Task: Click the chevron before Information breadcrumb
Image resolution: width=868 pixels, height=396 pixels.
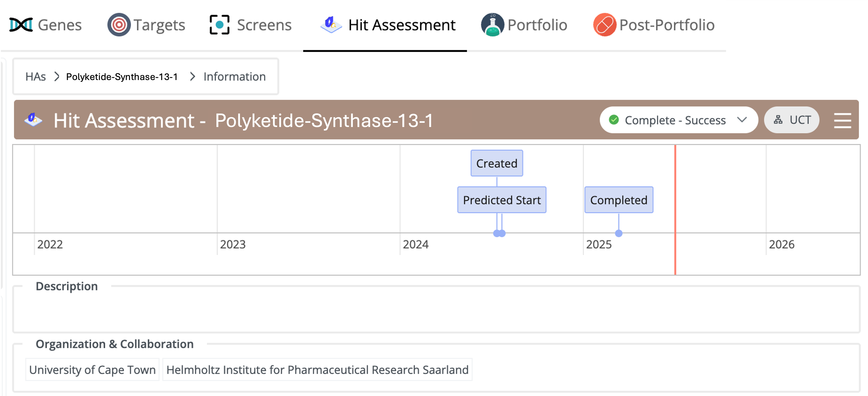Action: [192, 77]
